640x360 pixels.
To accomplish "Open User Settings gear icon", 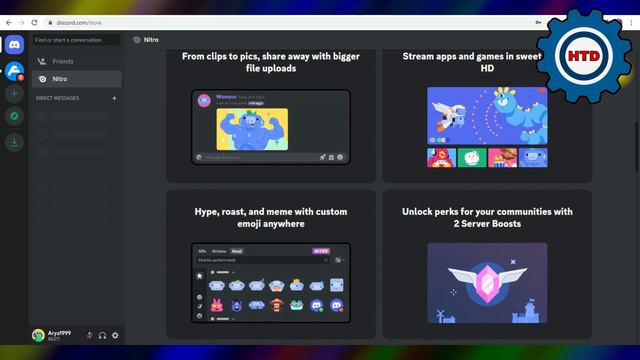I will coord(116,336).
